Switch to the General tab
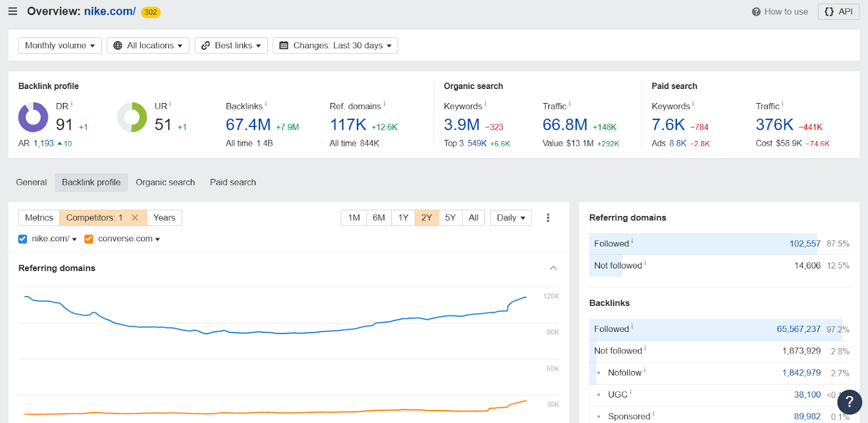Screen dimensions: 868x423 (31, 182)
